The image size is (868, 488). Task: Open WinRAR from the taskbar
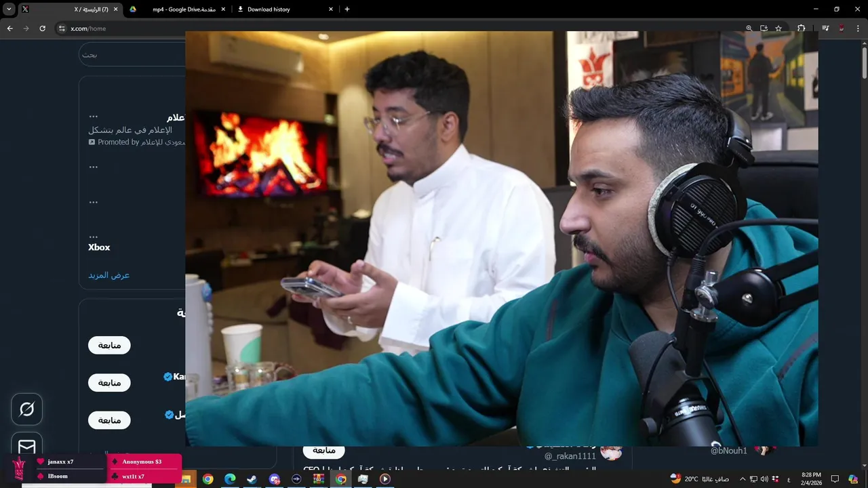pos(319,479)
